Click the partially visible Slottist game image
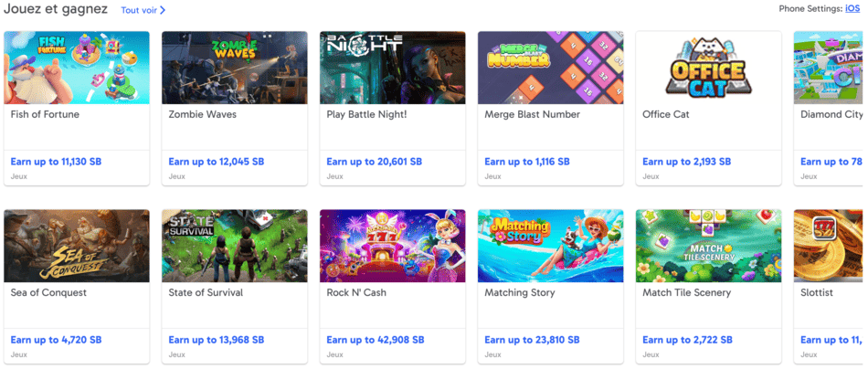868x369 pixels. (x=830, y=246)
